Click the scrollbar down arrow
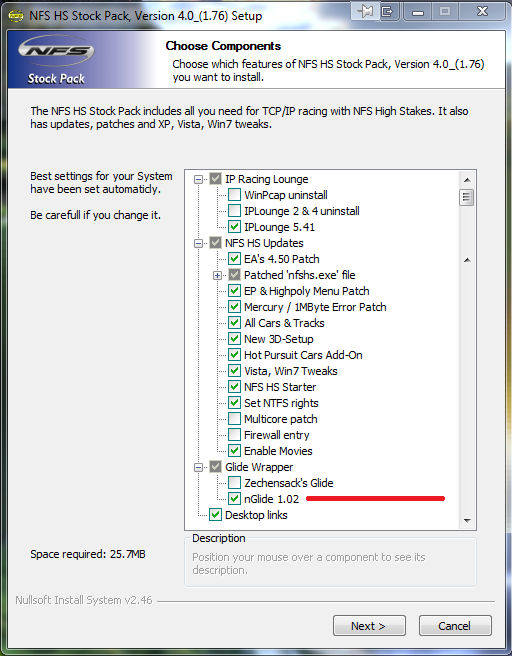The image size is (512, 656). [467, 520]
